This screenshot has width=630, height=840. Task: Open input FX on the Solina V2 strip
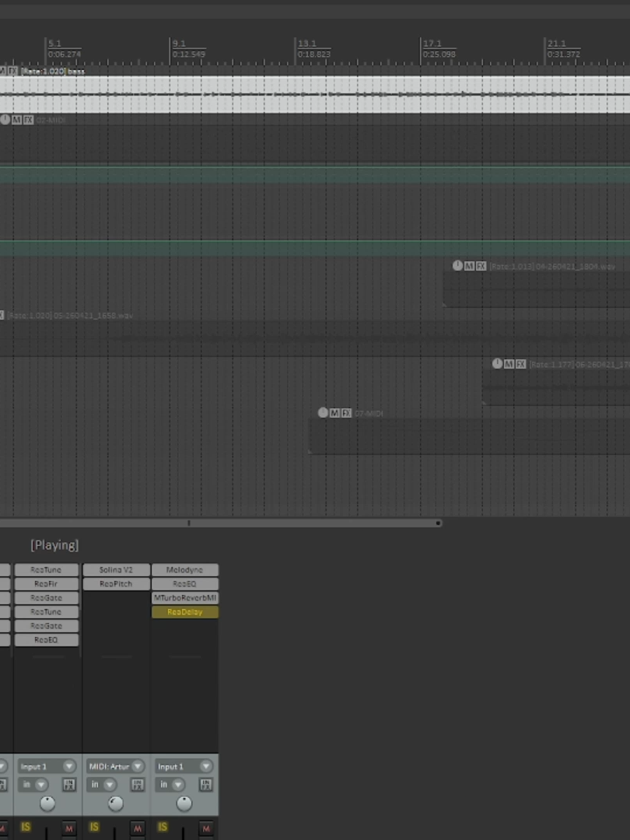138,785
